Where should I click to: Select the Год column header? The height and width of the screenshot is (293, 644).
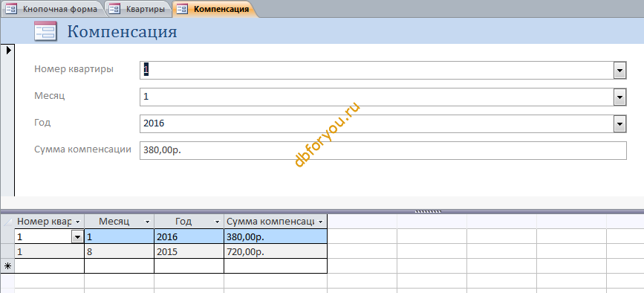click(x=189, y=222)
